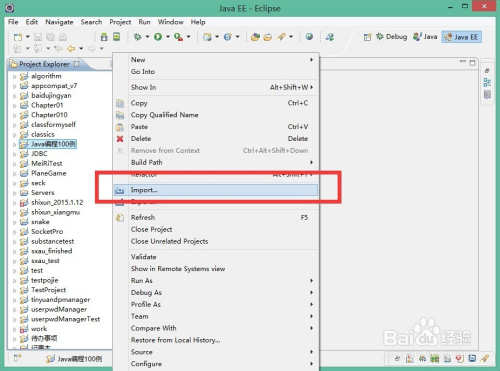
Task: Minimize the editor area pane
Action: (463, 62)
